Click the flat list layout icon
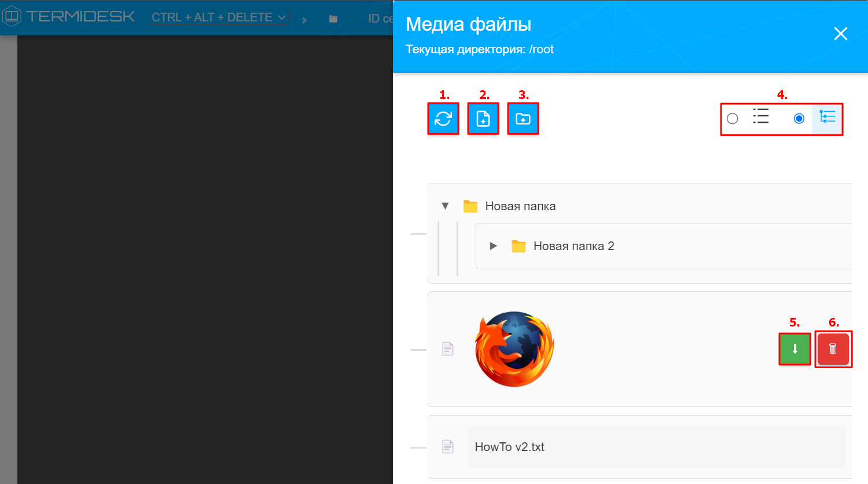868x484 pixels. point(761,116)
